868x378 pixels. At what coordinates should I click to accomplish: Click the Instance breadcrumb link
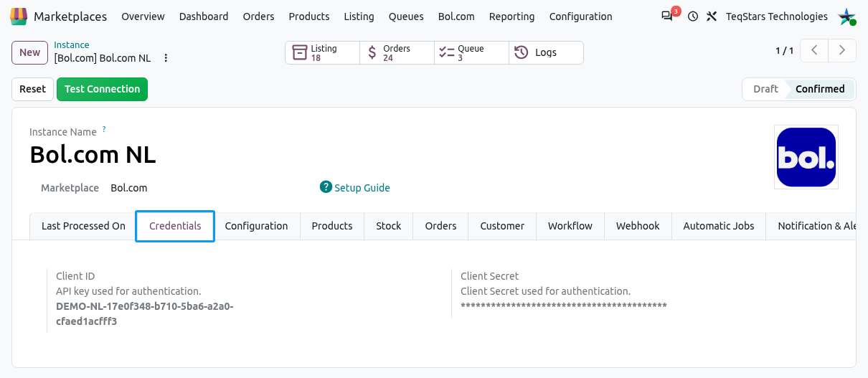(x=72, y=45)
